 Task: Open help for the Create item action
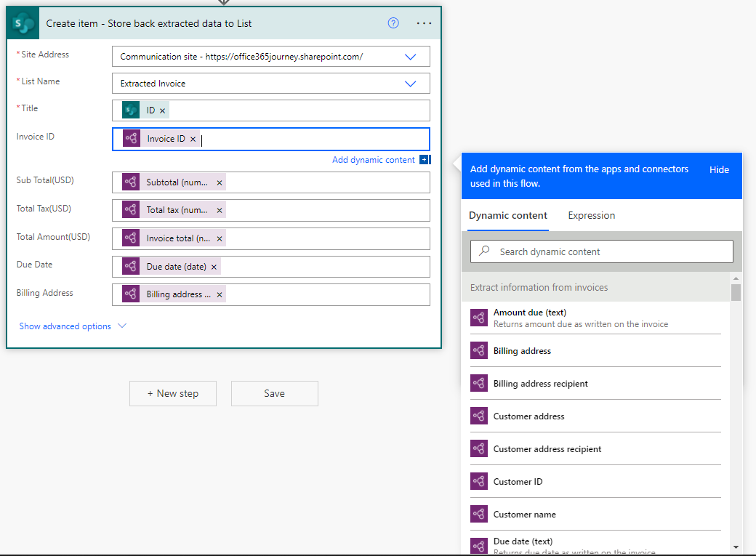tap(393, 23)
